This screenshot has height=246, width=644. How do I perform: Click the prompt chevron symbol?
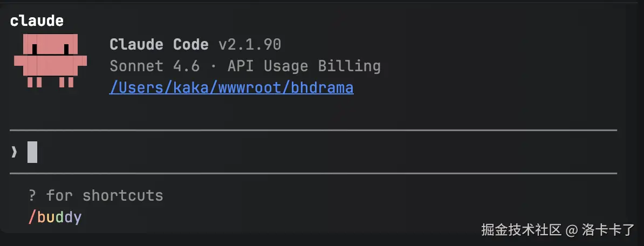(15, 153)
